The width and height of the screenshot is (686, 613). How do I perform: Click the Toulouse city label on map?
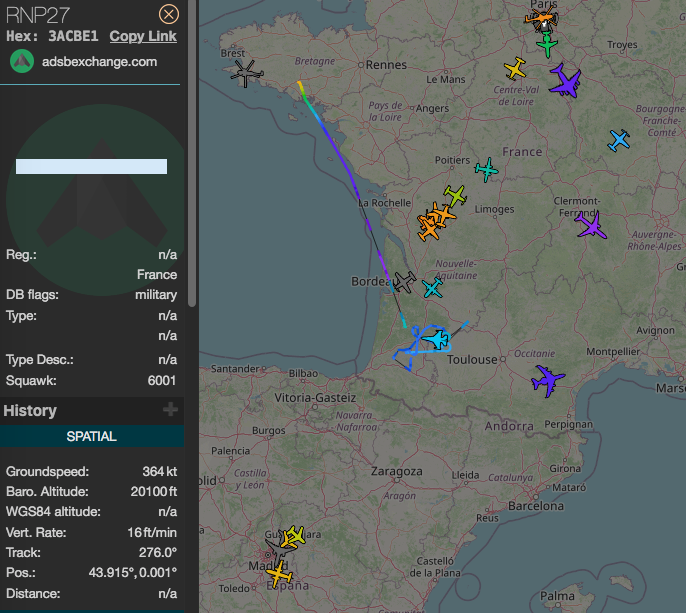click(x=472, y=360)
